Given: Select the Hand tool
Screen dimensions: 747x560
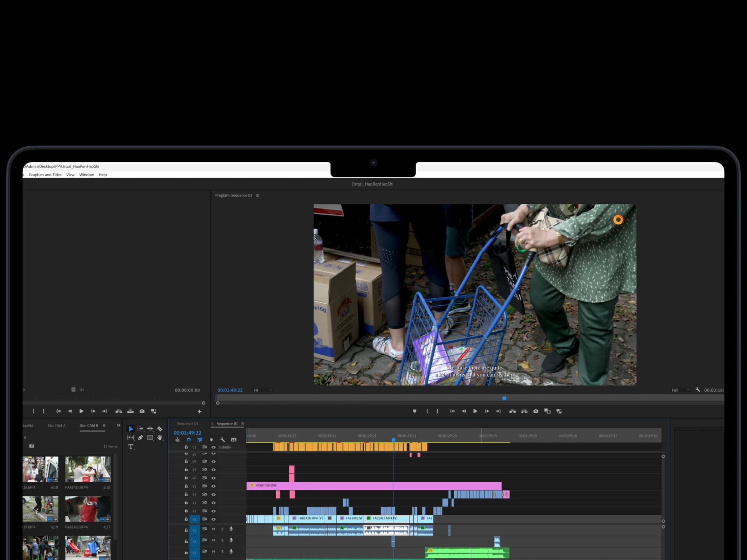Looking at the screenshot, I should tap(160, 437).
